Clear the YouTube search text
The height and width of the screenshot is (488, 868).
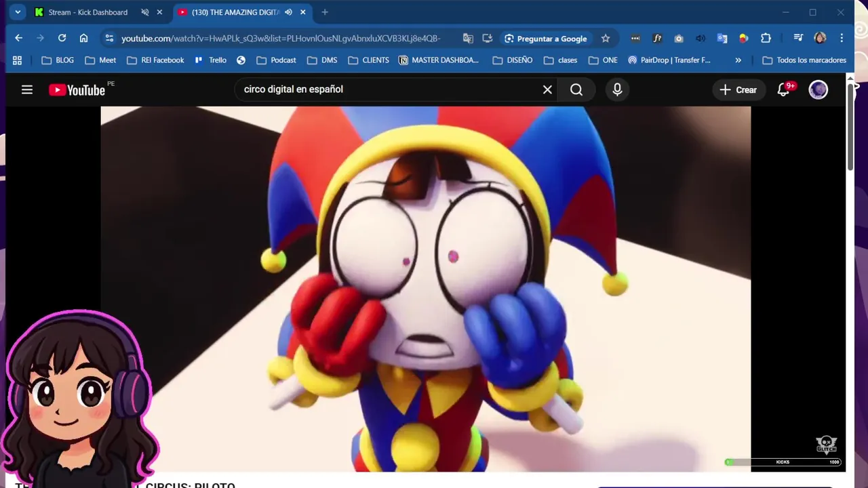tap(547, 89)
